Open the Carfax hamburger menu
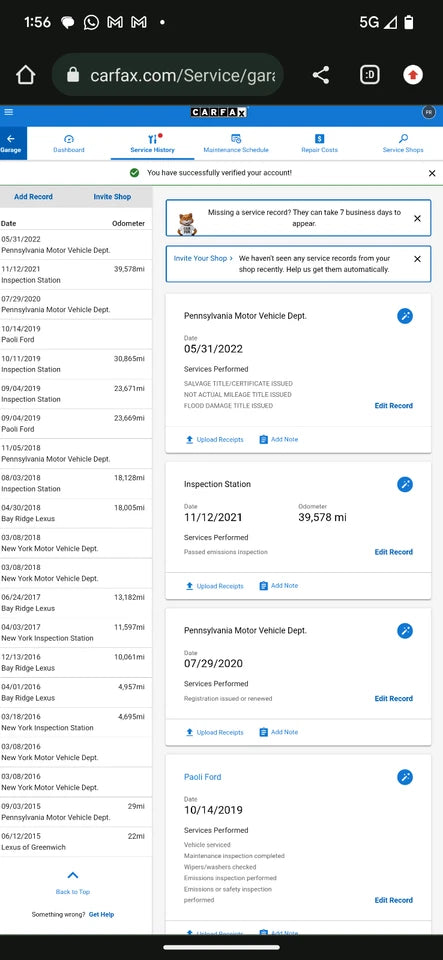Screen dimensions: 443x960 [9, 112]
